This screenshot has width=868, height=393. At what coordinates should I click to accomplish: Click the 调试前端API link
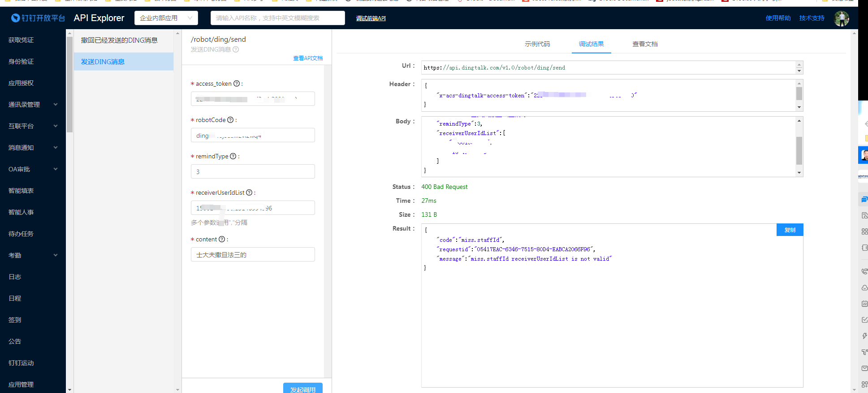point(371,18)
